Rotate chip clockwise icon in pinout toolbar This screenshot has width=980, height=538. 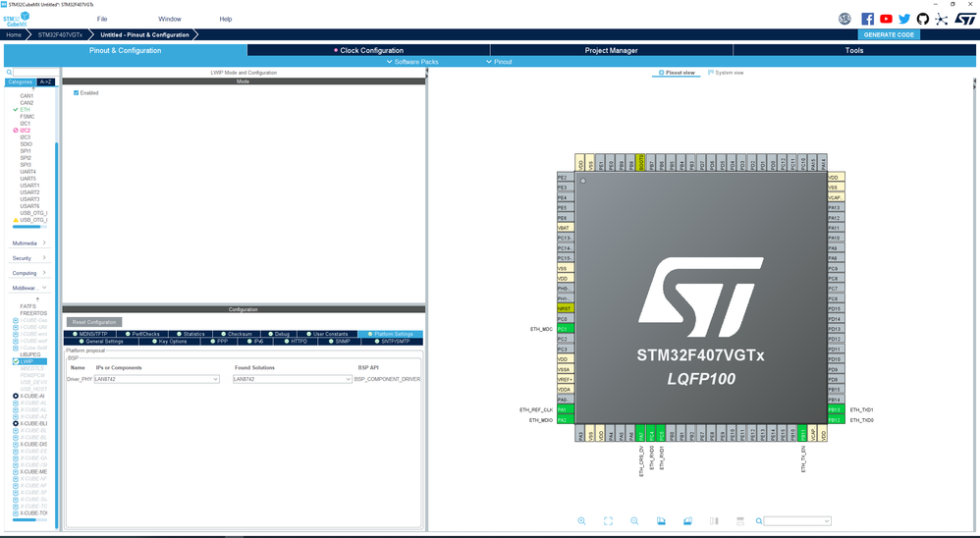click(661, 521)
